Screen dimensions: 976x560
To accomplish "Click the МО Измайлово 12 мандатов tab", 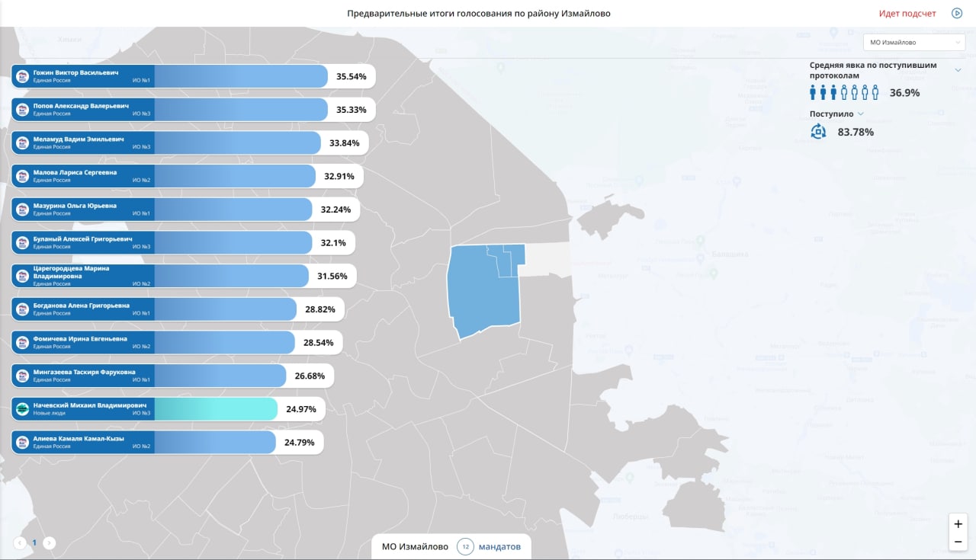I will [451, 547].
